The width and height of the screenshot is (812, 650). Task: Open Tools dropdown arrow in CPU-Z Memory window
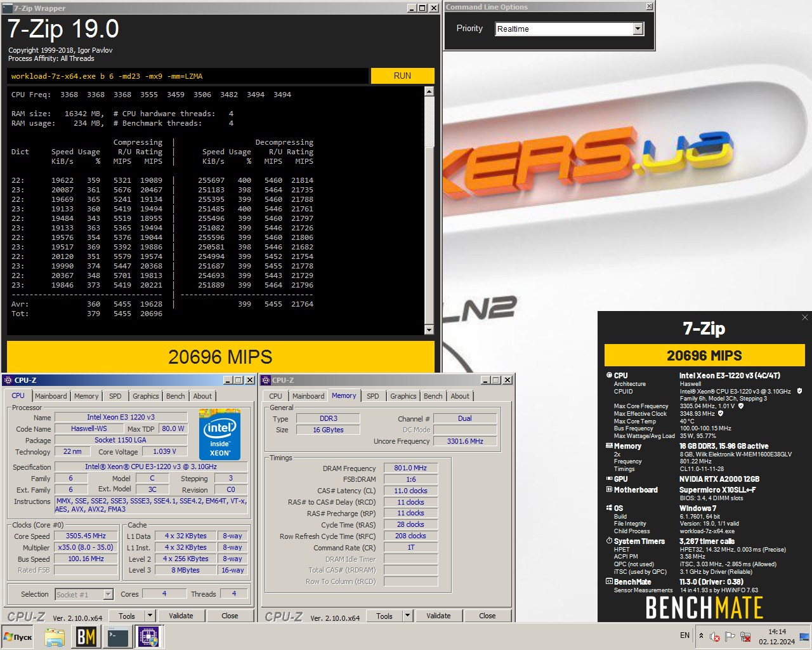(407, 616)
